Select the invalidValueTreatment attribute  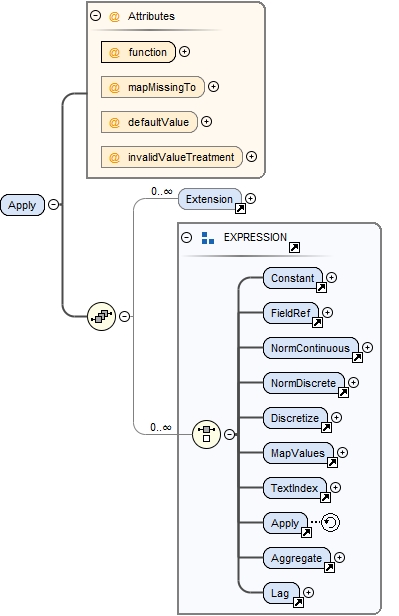(172, 157)
